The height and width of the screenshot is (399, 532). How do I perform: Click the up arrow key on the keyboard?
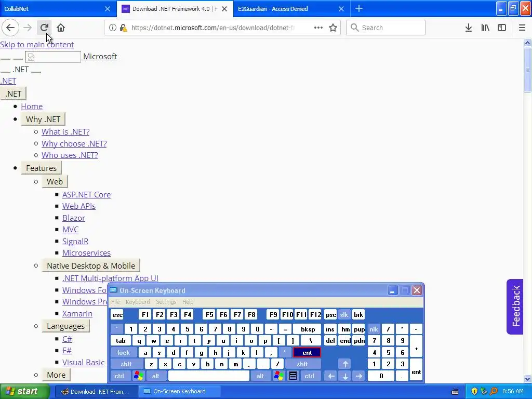coord(345,364)
